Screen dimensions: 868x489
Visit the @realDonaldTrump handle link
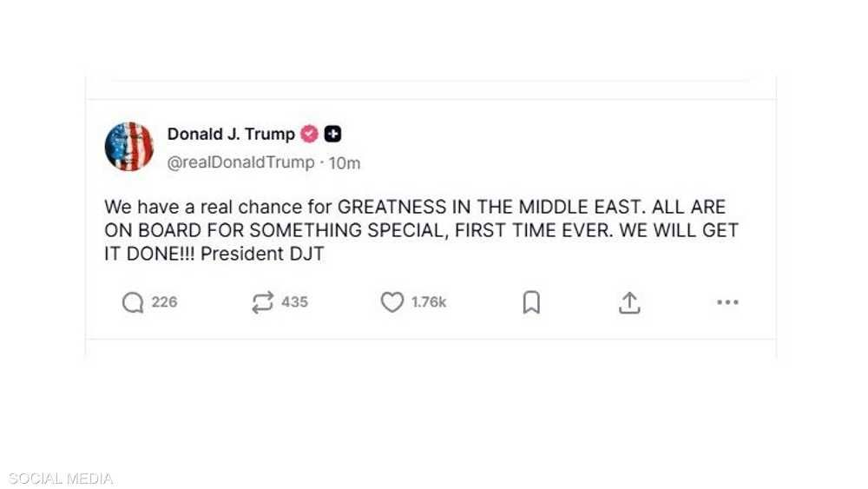[240, 162]
